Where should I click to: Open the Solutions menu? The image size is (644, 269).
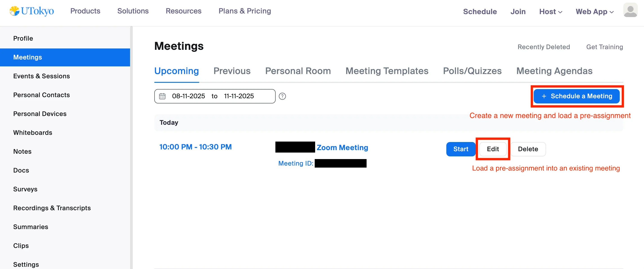133,11
